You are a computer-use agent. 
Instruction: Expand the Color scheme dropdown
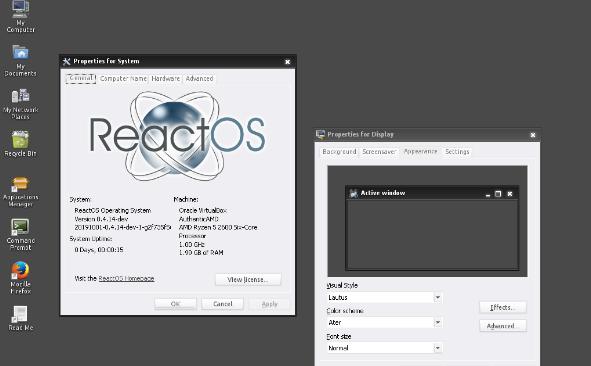pyautogui.click(x=438, y=323)
